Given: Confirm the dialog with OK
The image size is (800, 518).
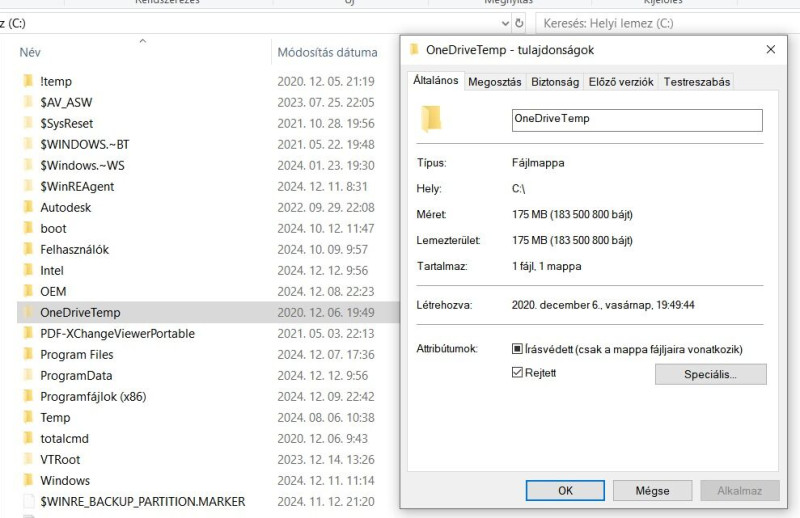Looking at the screenshot, I should pyautogui.click(x=565, y=490).
